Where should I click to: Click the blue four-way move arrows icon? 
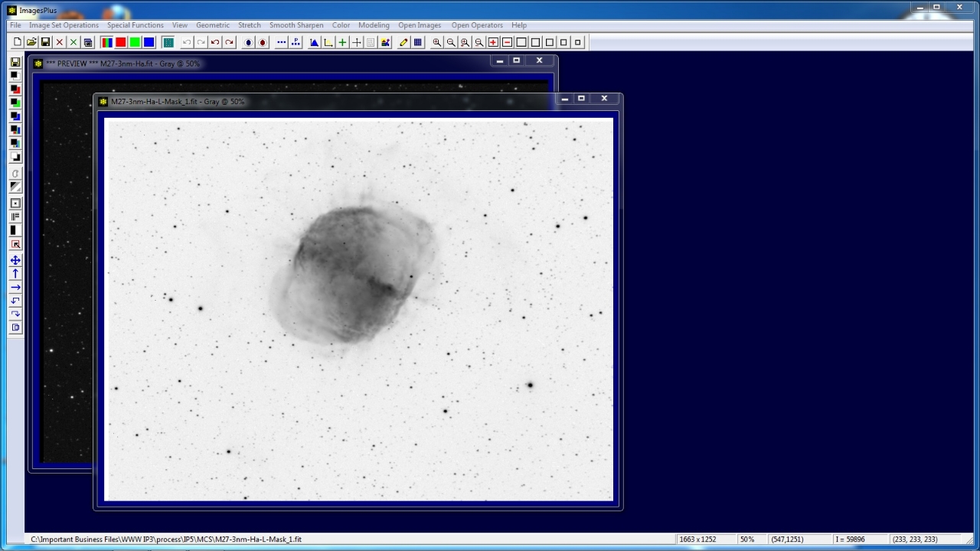15,260
